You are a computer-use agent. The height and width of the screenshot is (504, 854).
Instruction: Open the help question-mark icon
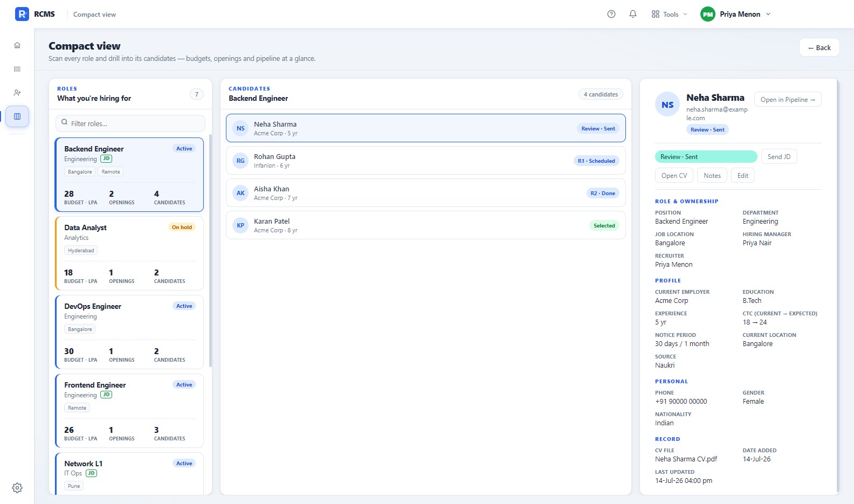[611, 14]
